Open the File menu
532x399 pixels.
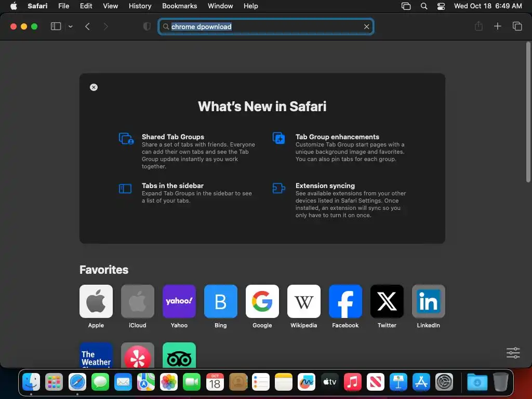63,6
